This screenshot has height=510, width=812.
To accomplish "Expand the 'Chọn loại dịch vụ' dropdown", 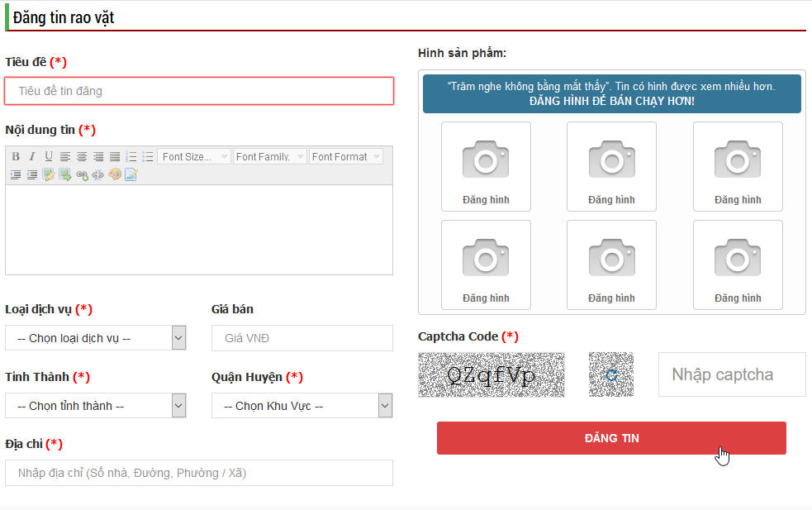I will (95, 337).
